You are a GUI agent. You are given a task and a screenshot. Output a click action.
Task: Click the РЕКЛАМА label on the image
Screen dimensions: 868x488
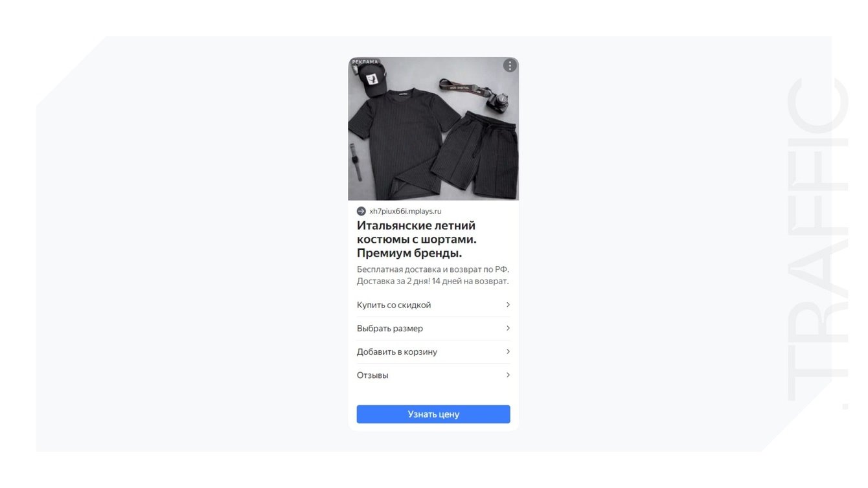(365, 61)
